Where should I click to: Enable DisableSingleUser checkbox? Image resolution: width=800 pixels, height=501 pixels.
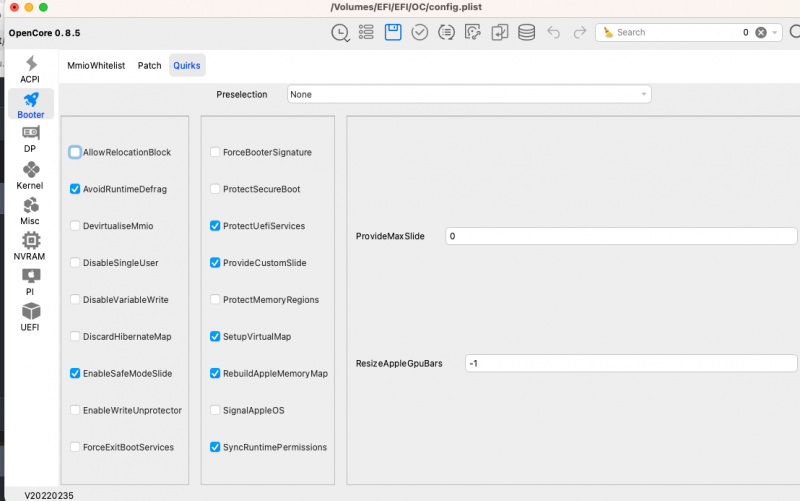coord(75,263)
